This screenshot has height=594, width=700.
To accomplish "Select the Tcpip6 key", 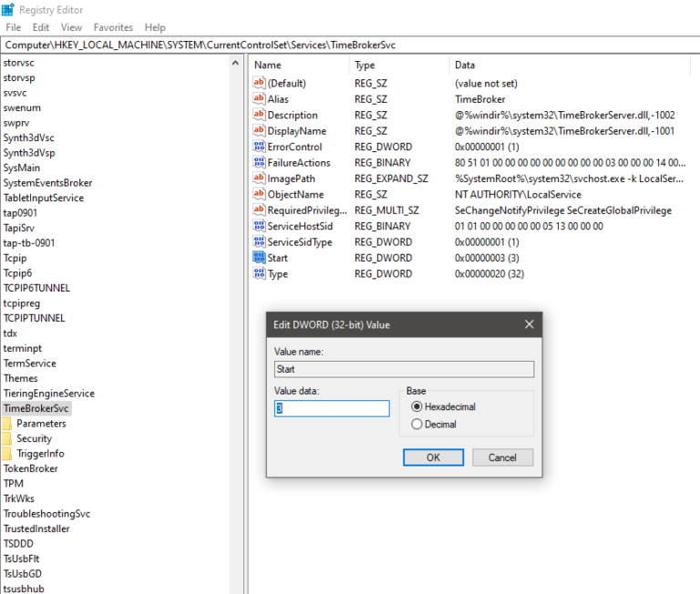I will click(18, 273).
